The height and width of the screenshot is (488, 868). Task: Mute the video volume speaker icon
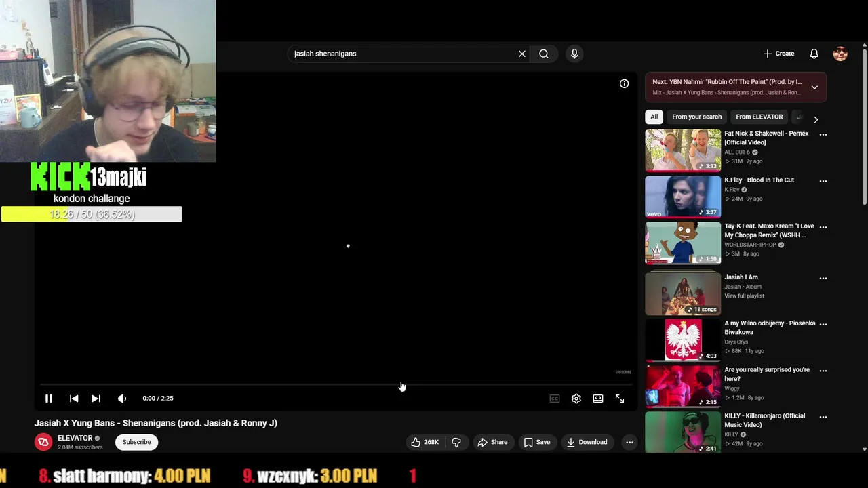pos(122,399)
